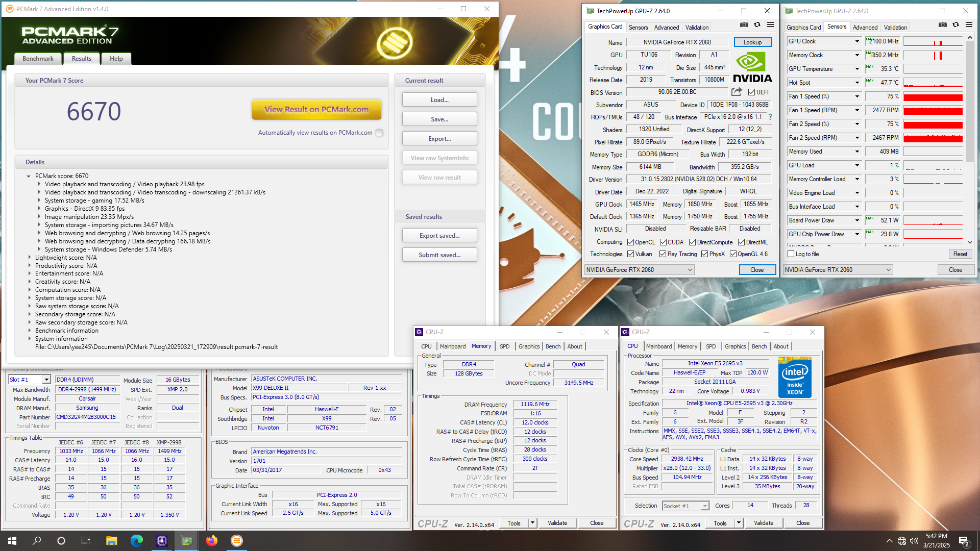Screen dimensions: 980x551
Task: Open notification center icon
Action: pyautogui.click(x=964, y=541)
